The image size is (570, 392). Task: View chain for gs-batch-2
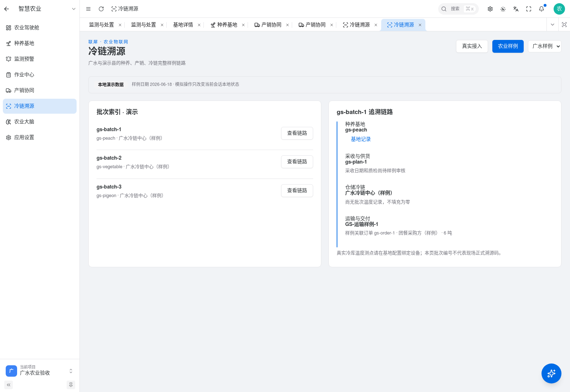pos(297,162)
